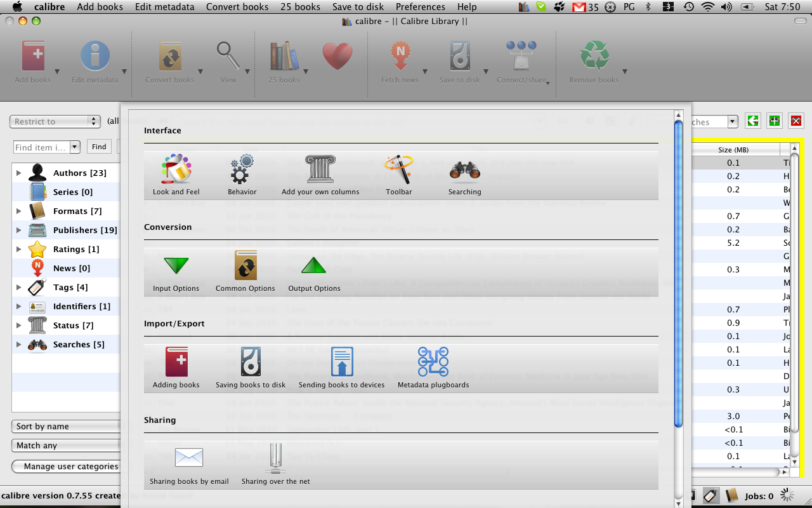This screenshot has height=508, width=812.
Task: Click the Gmail notifier icon in menu bar
Action: 579,7
